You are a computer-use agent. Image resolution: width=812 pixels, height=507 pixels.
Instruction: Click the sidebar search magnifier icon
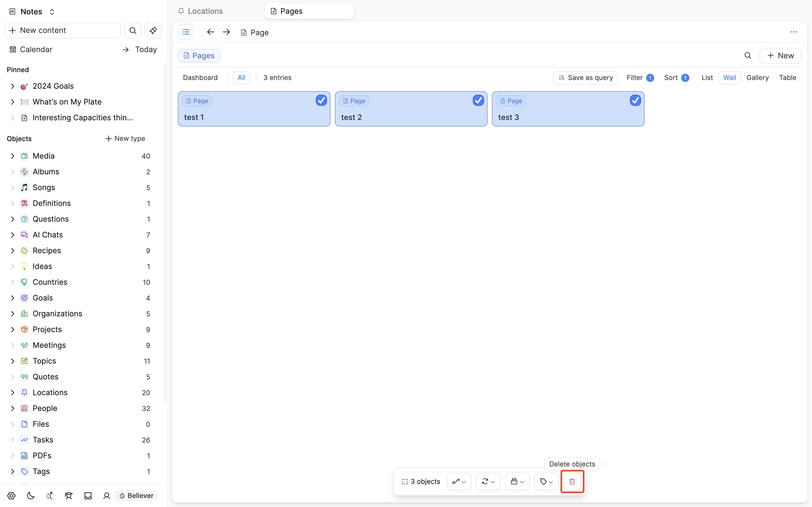pyautogui.click(x=133, y=30)
